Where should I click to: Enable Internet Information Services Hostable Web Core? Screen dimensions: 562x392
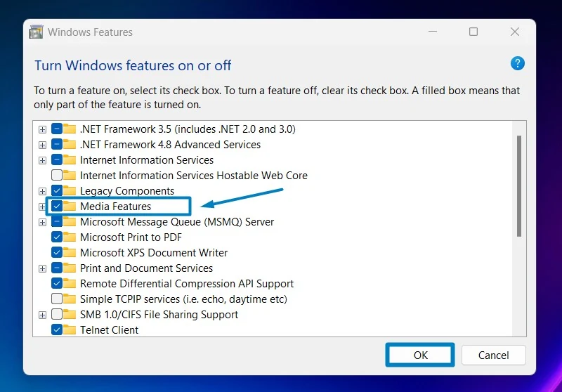coord(57,175)
